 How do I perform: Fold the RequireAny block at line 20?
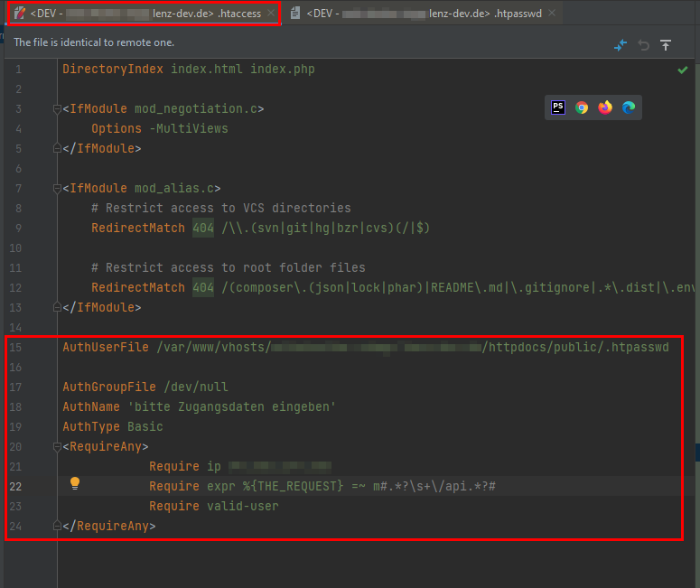coord(57,446)
